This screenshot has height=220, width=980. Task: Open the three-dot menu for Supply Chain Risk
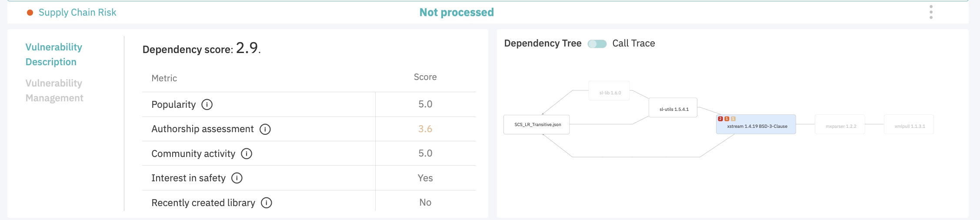pyautogui.click(x=931, y=12)
